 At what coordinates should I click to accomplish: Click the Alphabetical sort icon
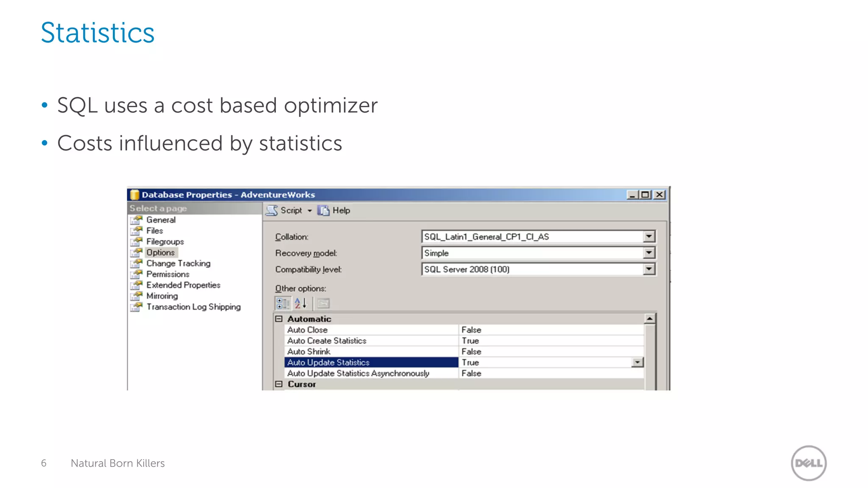pos(300,303)
